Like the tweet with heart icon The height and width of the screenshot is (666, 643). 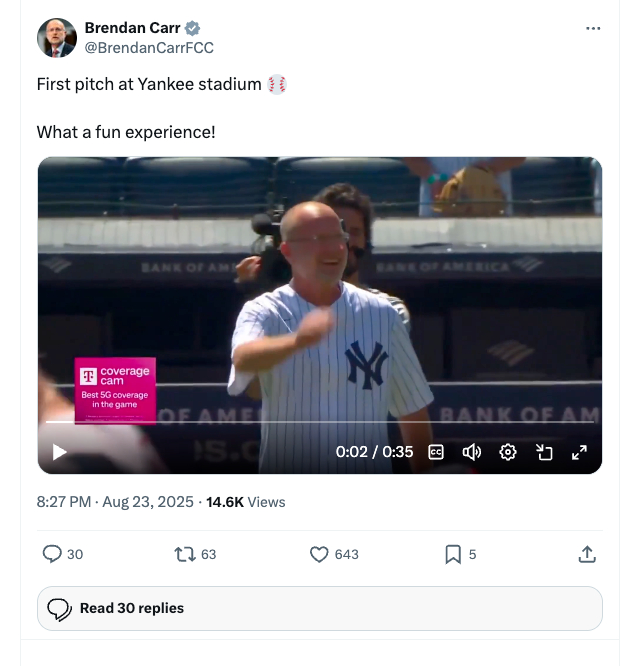click(x=320, y=554)
